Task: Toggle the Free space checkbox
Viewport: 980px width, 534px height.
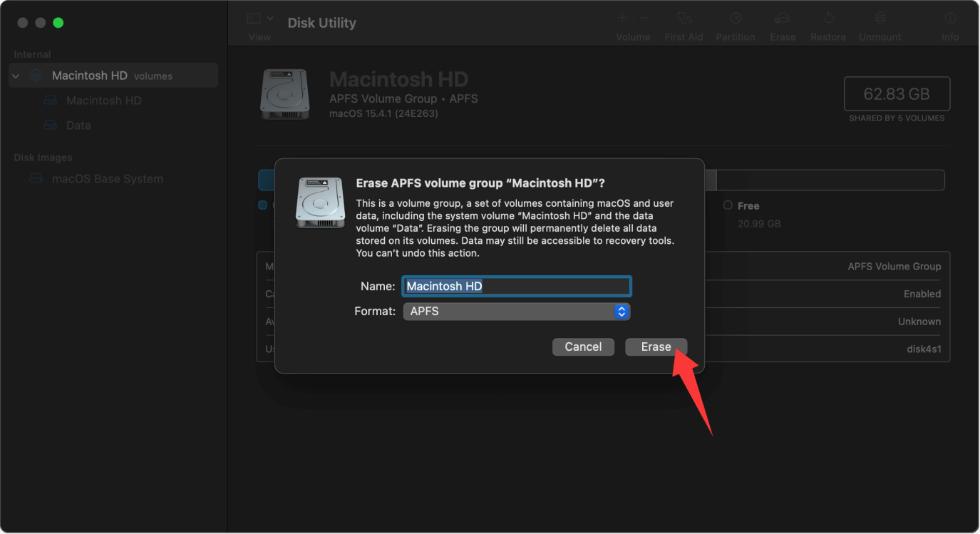Action: [x=728, y=205]
